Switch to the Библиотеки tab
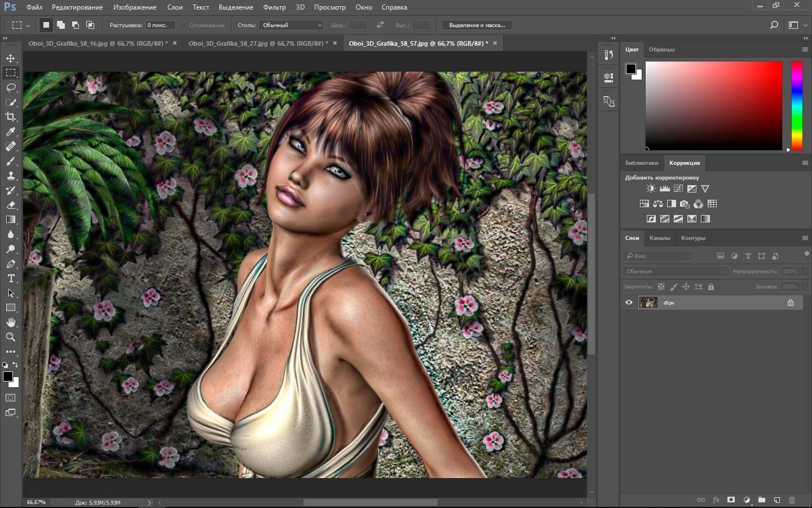Viewport: 812px width, 508px height. click(642, 163)
